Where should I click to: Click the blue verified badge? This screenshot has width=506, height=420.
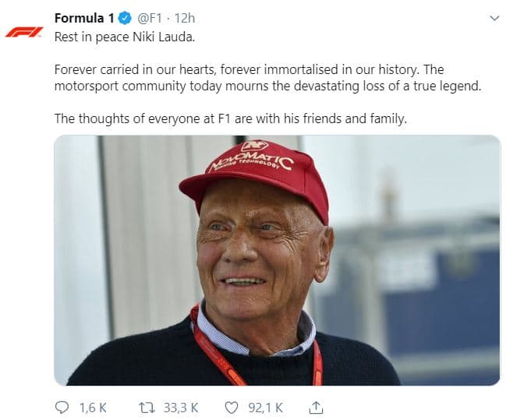point(123,19)
